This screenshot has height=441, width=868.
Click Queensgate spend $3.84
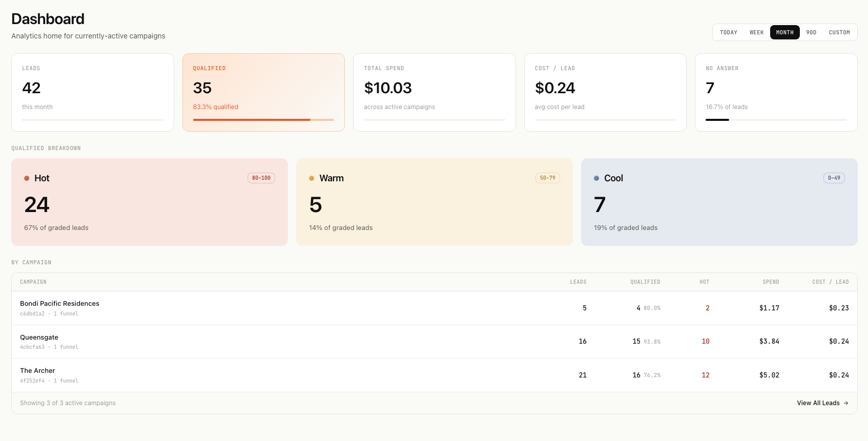point(769,342)
